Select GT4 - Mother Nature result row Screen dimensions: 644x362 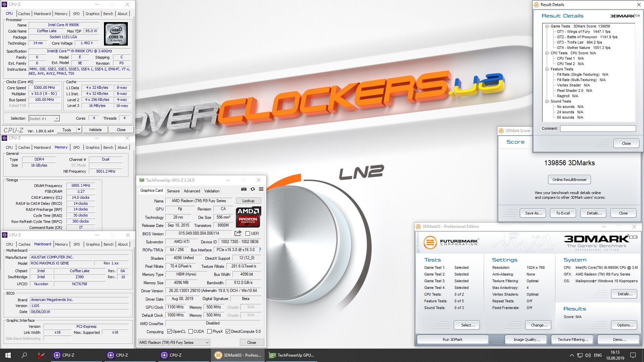pos(584,48)
